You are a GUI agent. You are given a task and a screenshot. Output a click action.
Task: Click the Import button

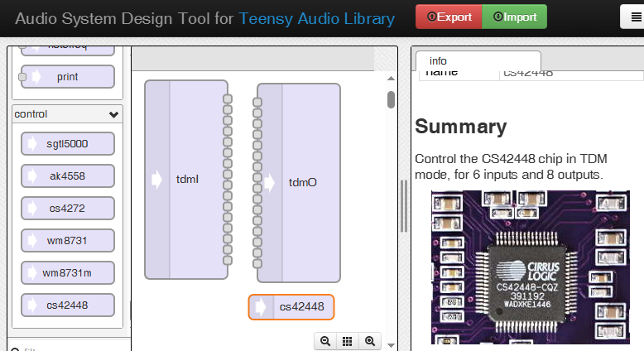click(515, 17)
